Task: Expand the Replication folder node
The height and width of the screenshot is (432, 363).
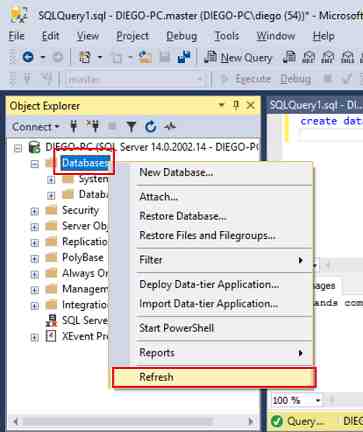Action: click(x=35, y=243)
